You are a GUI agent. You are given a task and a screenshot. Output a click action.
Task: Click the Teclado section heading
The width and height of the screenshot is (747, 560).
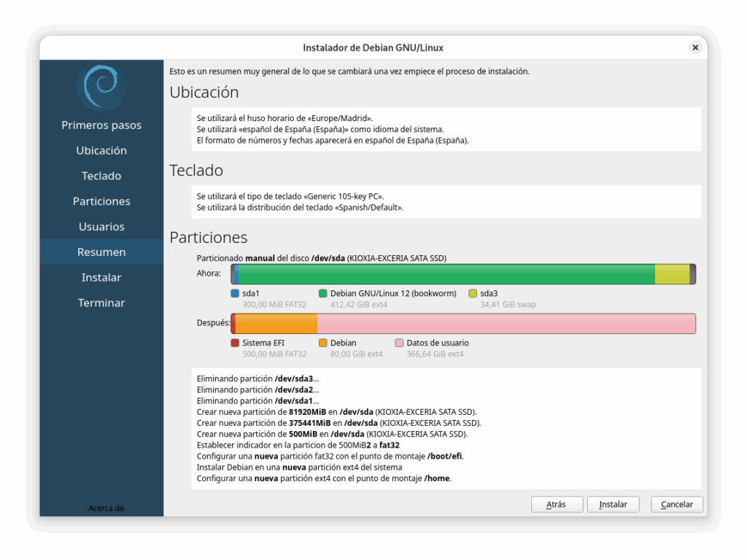coord(196,171)
